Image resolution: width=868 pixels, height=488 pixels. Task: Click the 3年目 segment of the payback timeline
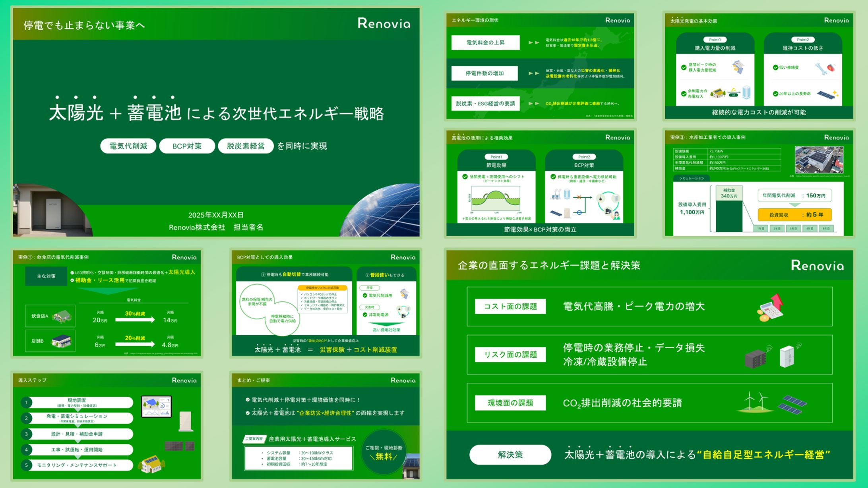pos(793,228)
